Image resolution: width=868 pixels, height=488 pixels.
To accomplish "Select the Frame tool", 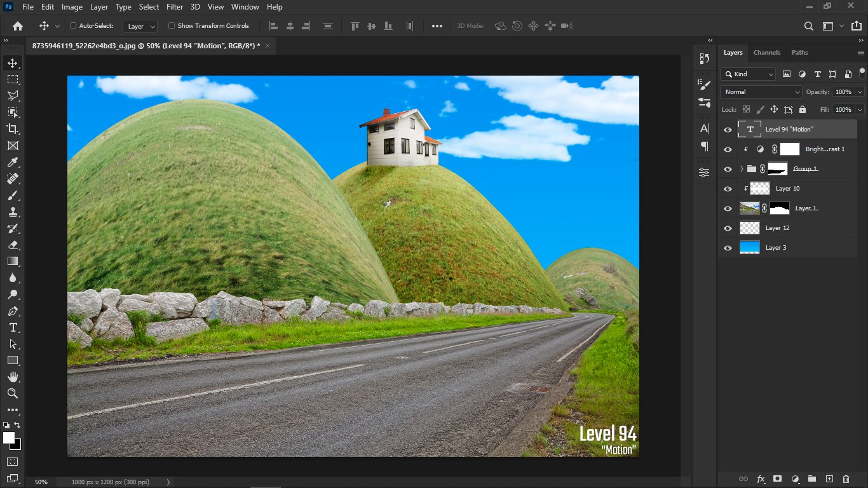I will click(x=13, y=146).
